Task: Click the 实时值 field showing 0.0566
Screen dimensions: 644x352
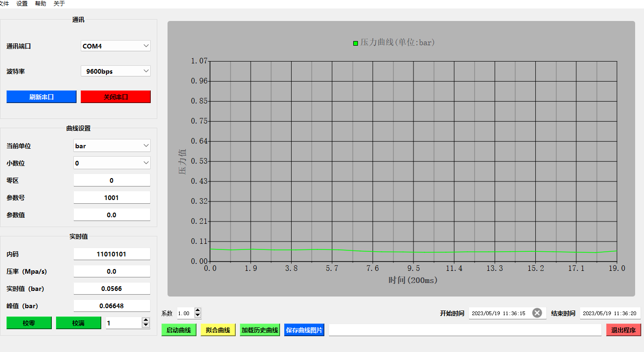Action: 112,288
